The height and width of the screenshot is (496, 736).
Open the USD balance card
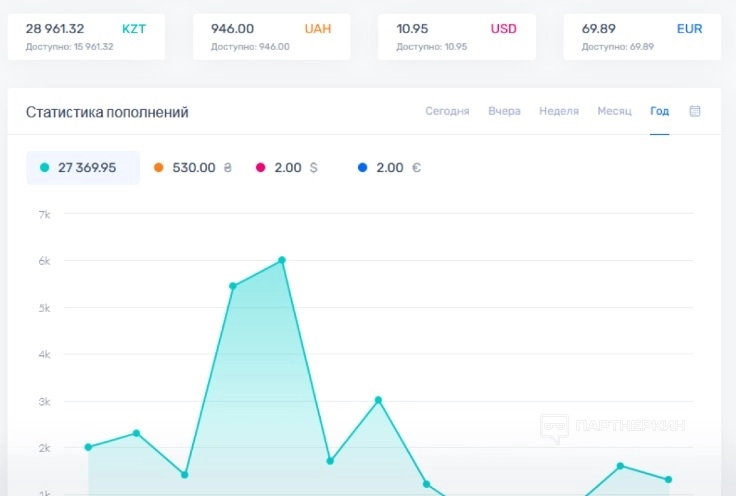coord(457,37)
